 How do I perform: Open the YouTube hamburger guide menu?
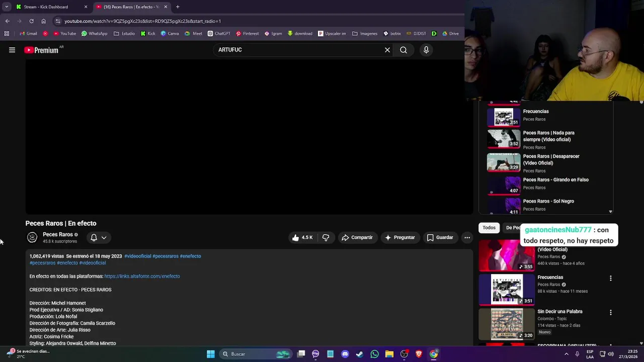[x=12, y=50]
